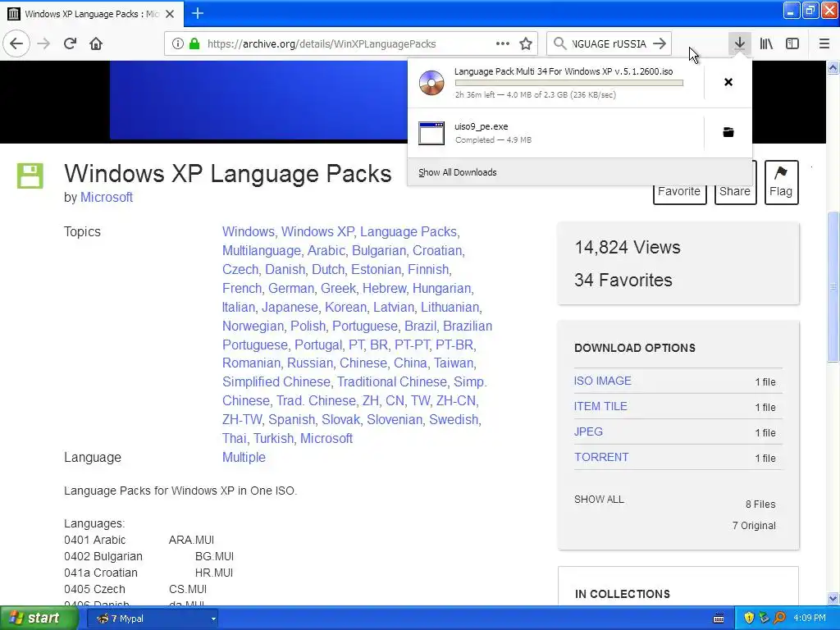Viewport: 840px width, 630px height.
Task: Click the forward navigation arrow
Action: click(43, 43)
